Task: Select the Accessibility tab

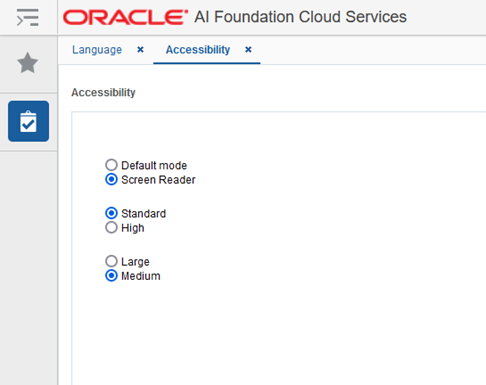Action: (198, 50)
